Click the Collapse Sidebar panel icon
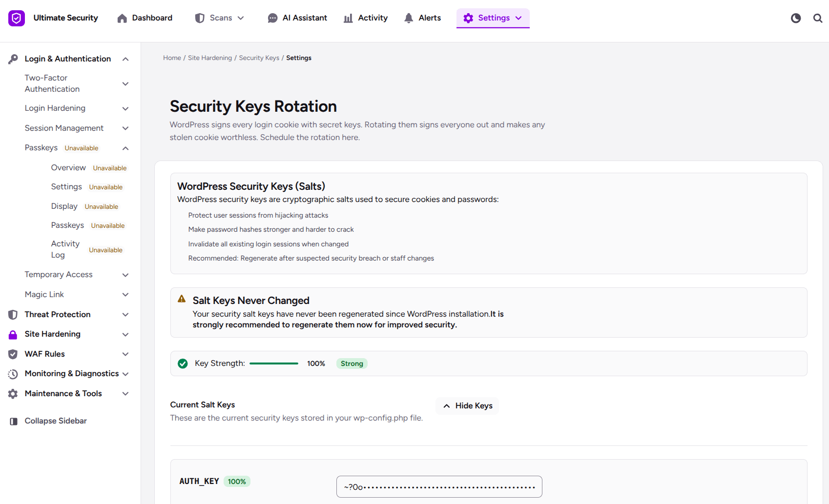 click(x=14, y=421)
